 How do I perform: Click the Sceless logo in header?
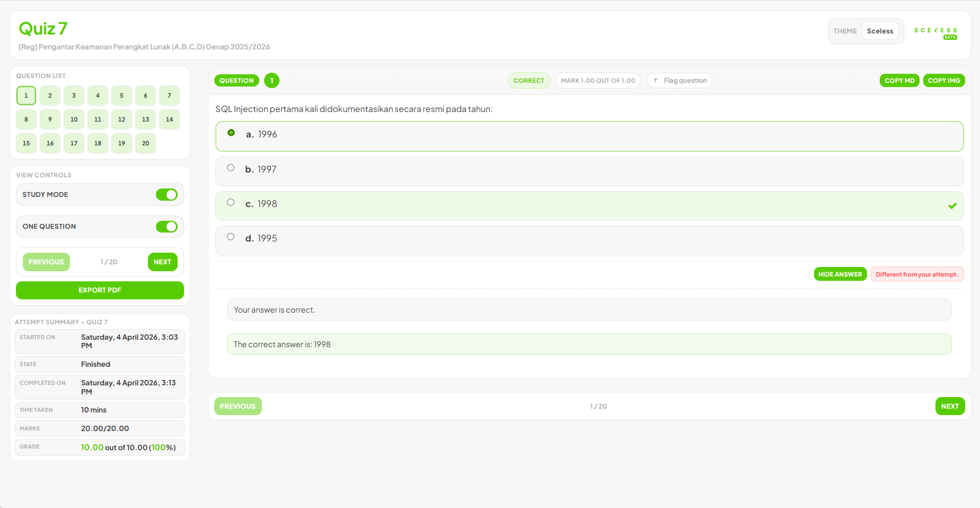pos(935,33)
